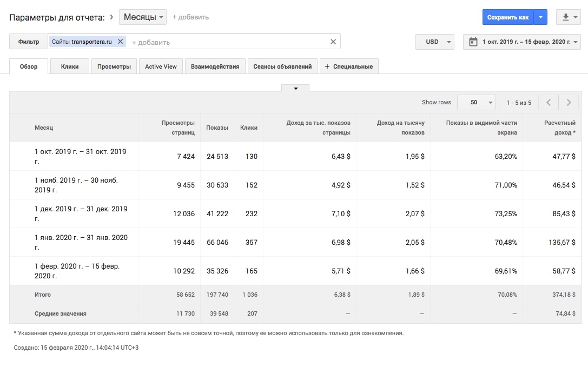Open the Active View tab

(x=161, y=66)
